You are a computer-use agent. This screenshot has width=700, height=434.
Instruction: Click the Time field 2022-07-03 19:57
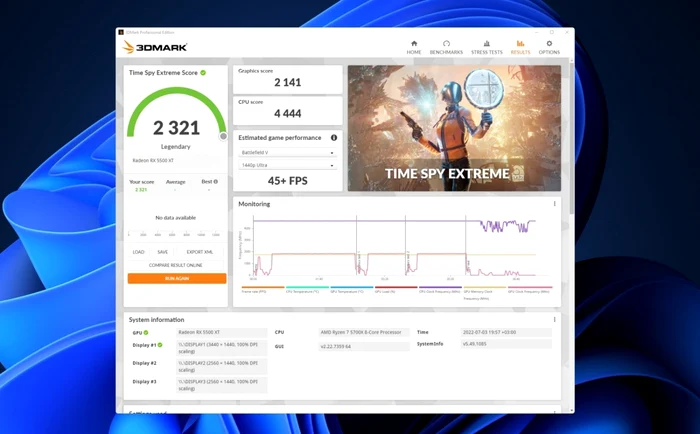tap(506, 333)
